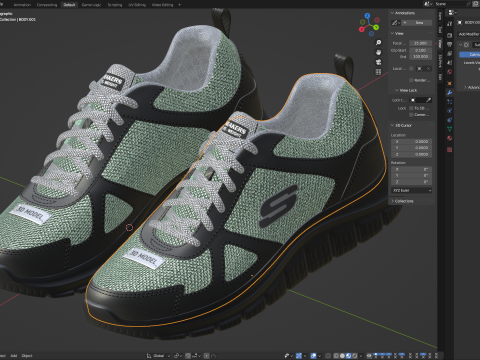Open the Tool properties tab icon
This screenshot has width=480, height=360.
click(x=450, y=23)
